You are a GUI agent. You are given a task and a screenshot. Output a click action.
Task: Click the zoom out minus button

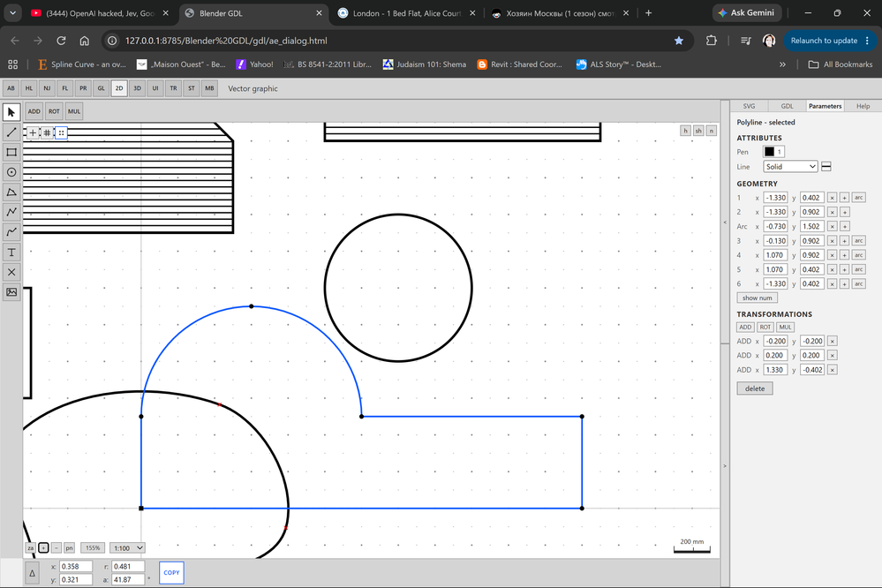click(57, 548)
